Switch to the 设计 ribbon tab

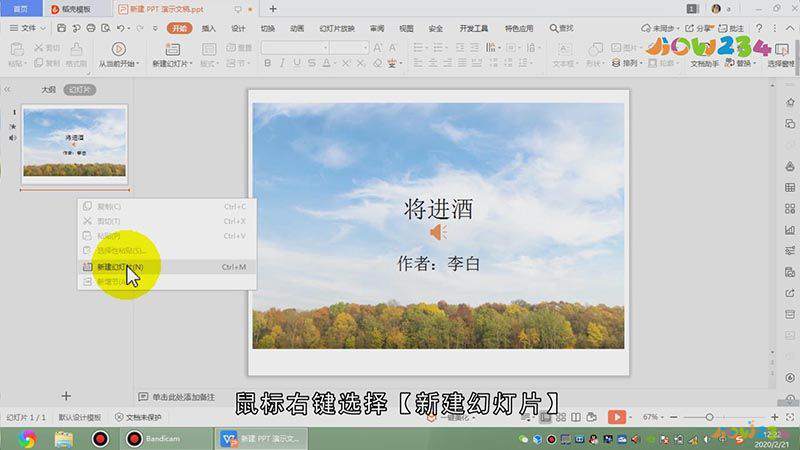(238, 28)
